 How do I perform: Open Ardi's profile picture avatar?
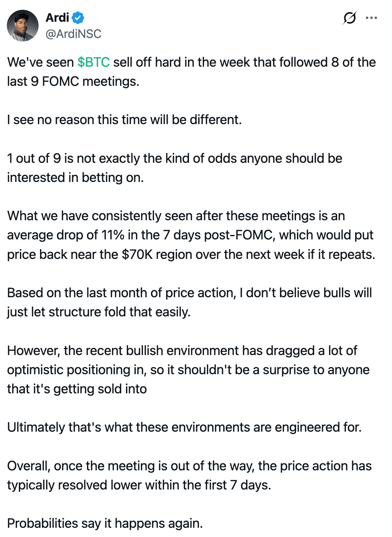[x=23, y=25]
